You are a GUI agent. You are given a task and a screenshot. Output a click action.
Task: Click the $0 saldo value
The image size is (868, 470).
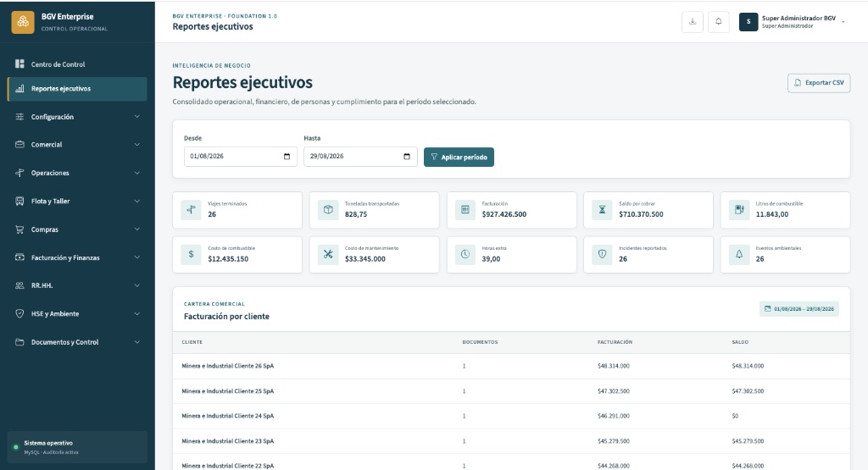click(735, 416)
